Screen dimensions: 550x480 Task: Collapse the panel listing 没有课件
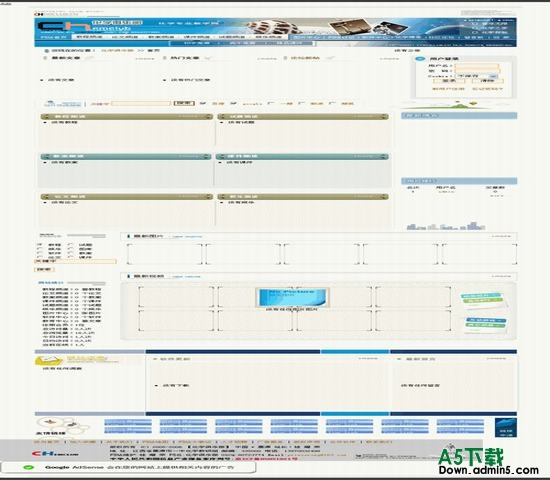click(385, 156)
